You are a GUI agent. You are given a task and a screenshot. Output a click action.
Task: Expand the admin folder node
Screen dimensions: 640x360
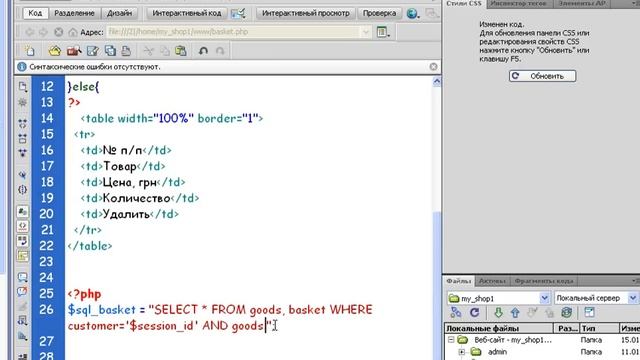pyautogui.click(x=462, y=351)
